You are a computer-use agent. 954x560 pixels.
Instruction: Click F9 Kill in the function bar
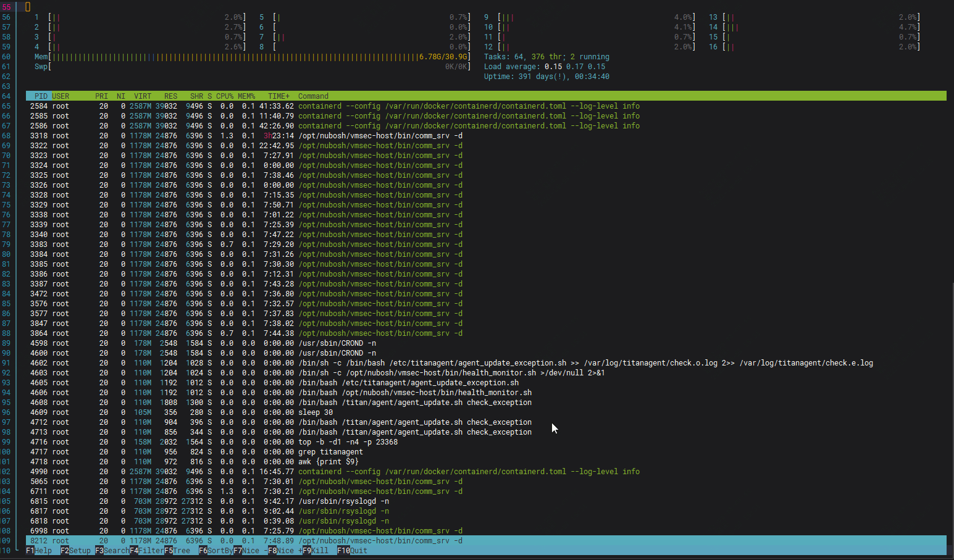(315, 551)
